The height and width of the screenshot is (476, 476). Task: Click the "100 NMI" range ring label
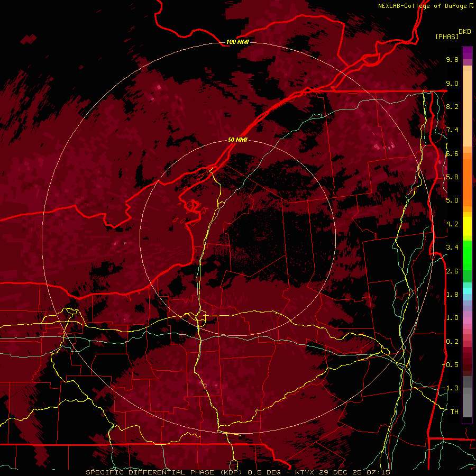[237, 42]
